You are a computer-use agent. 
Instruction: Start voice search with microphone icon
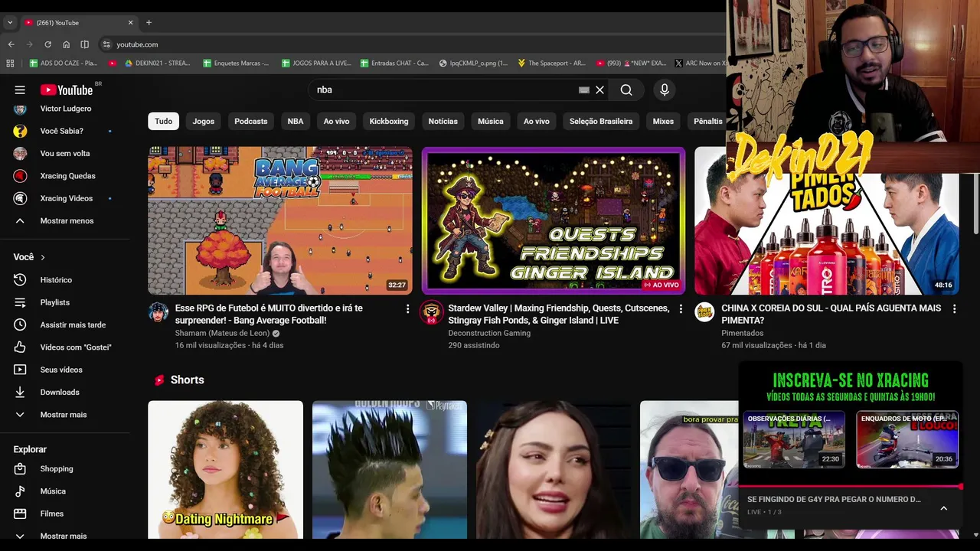pyautogui.click(x=665, y=90)
